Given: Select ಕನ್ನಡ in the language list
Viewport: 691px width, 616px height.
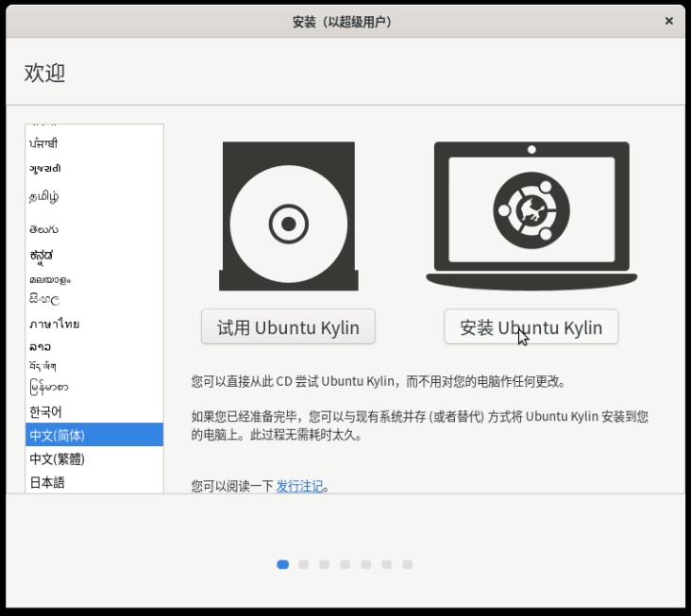Looking at the screenshot, I should 94,256.
